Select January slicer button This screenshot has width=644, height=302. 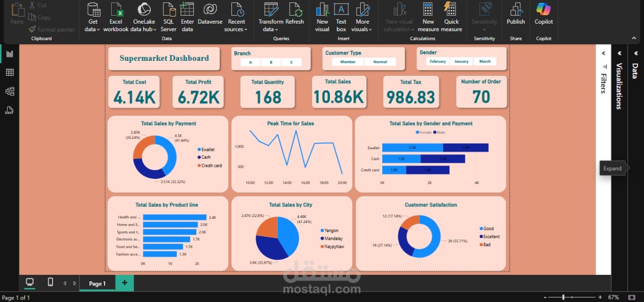click(x=461, y=61)
